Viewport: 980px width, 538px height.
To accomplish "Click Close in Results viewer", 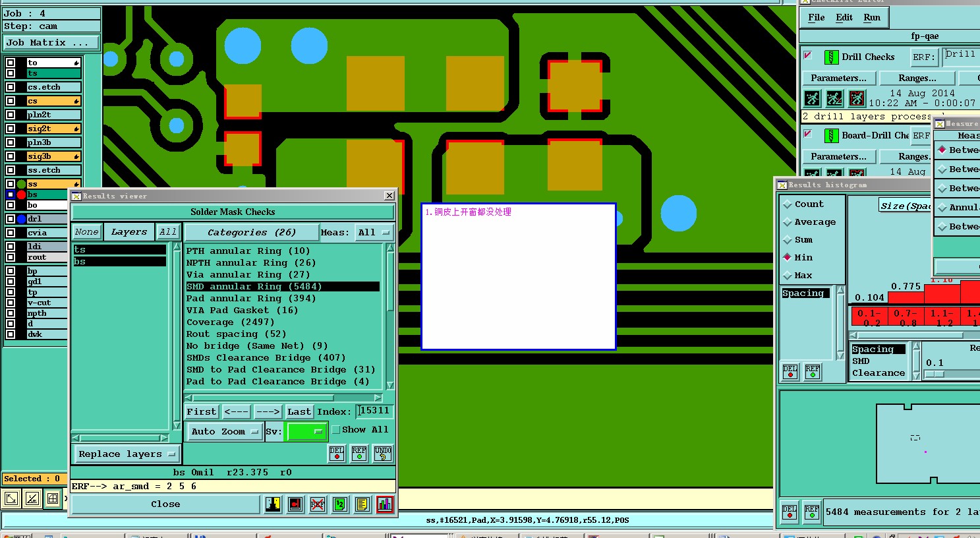I will point(165,504).
